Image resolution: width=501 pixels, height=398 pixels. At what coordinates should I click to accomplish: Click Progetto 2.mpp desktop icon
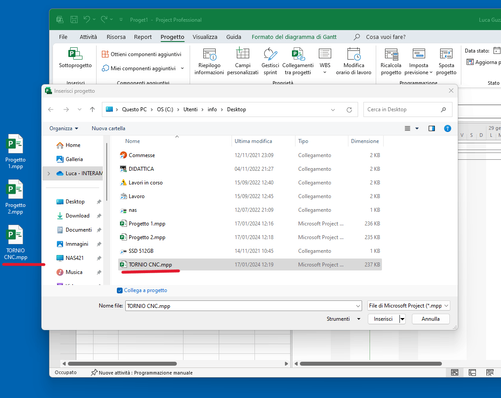coord(15,197)
